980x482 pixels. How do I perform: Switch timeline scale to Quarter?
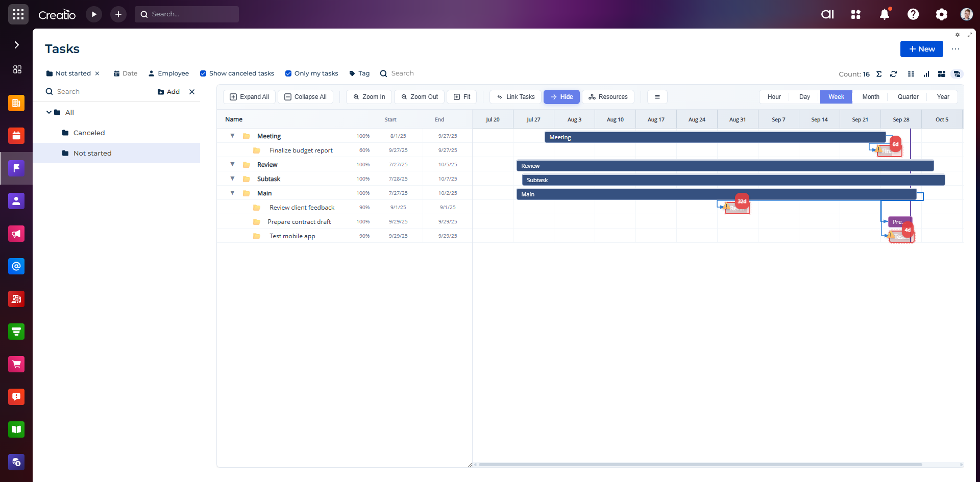pyautogui.click(x=908, y=97)
